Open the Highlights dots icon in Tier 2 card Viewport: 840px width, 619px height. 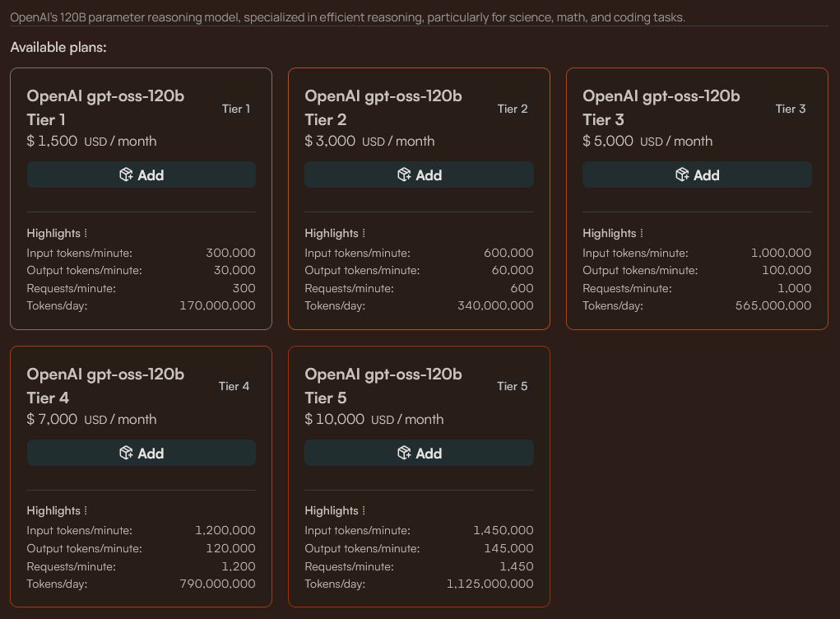tap(364, 234)
